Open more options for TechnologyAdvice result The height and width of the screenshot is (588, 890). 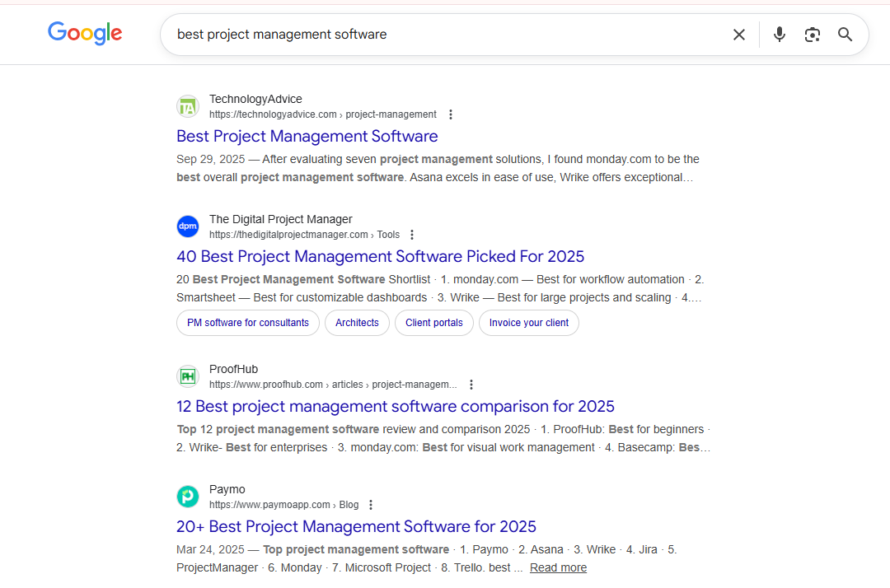pyautogui.click(x=451, y=114)
